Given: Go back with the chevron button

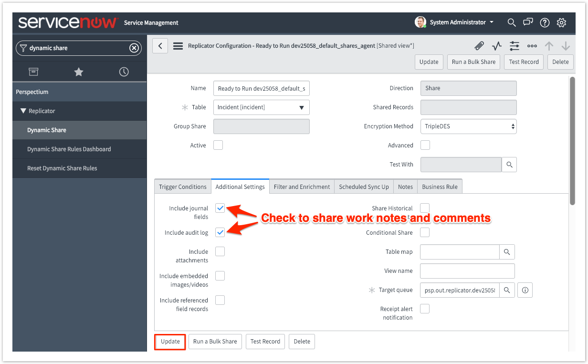Looking at the screenshot, I should point(160,46).
